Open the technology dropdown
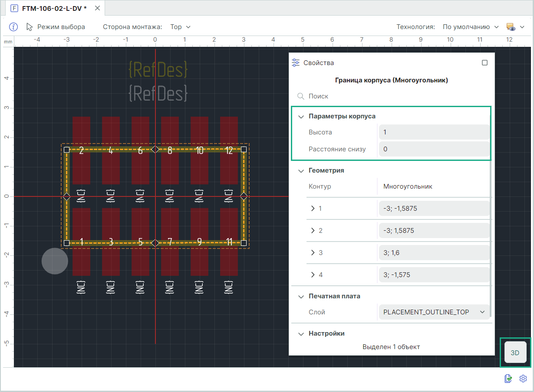This screenshot has width=534, height=392. (x=471, y=27)
